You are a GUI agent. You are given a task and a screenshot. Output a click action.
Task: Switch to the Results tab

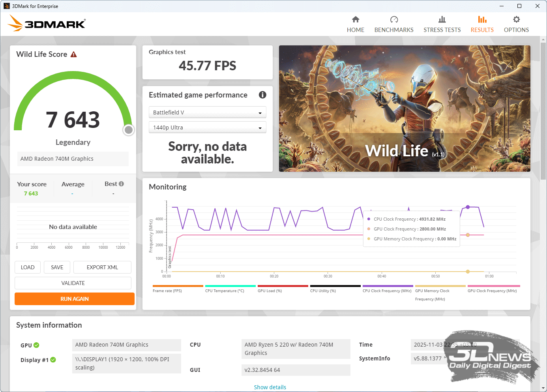(482, 24)
